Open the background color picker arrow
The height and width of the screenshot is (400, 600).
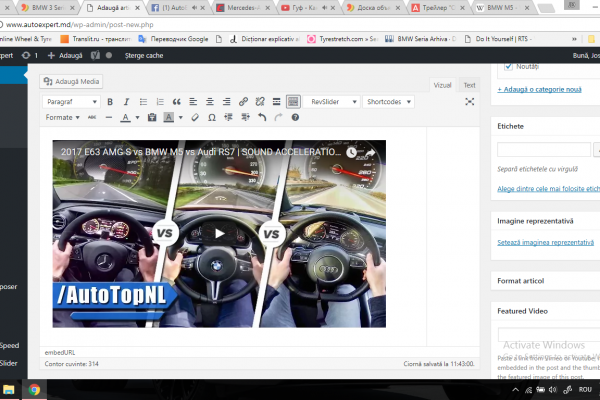click(181, 118)
